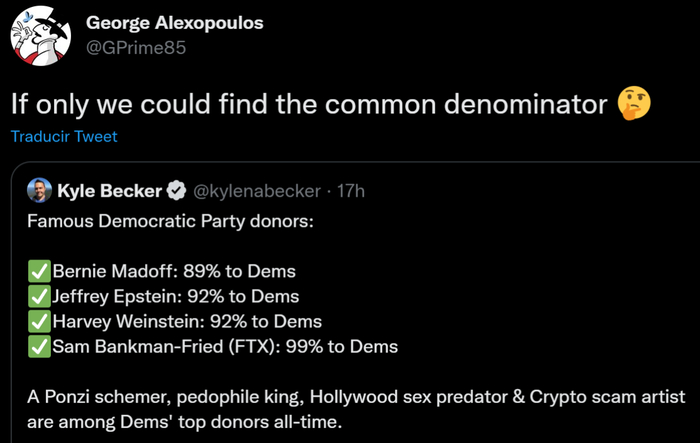Click the 17h timestamp
The width and height of the screenshot is (700, 443).
click(351, 190)
